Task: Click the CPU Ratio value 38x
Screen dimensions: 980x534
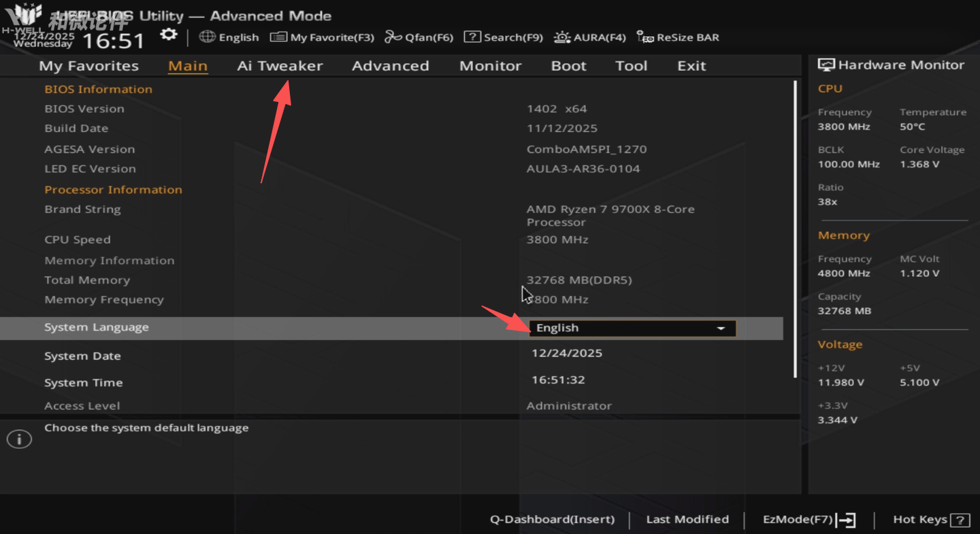Action: click(828, 202)
